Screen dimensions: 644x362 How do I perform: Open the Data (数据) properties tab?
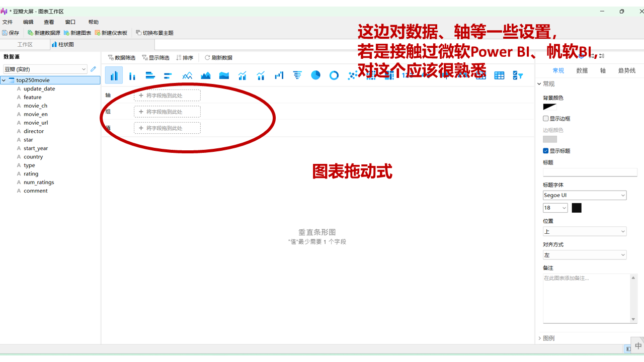[582, 71]
